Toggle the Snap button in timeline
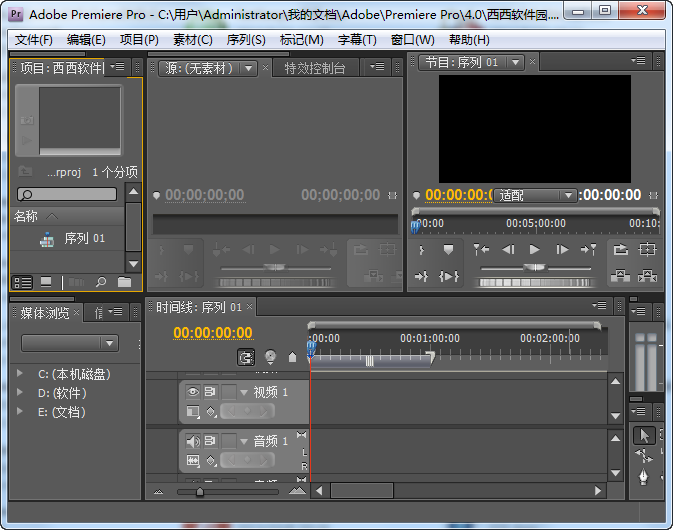Image resolution: width=673 pixels, height=530 pixels. tap(246, 356)
